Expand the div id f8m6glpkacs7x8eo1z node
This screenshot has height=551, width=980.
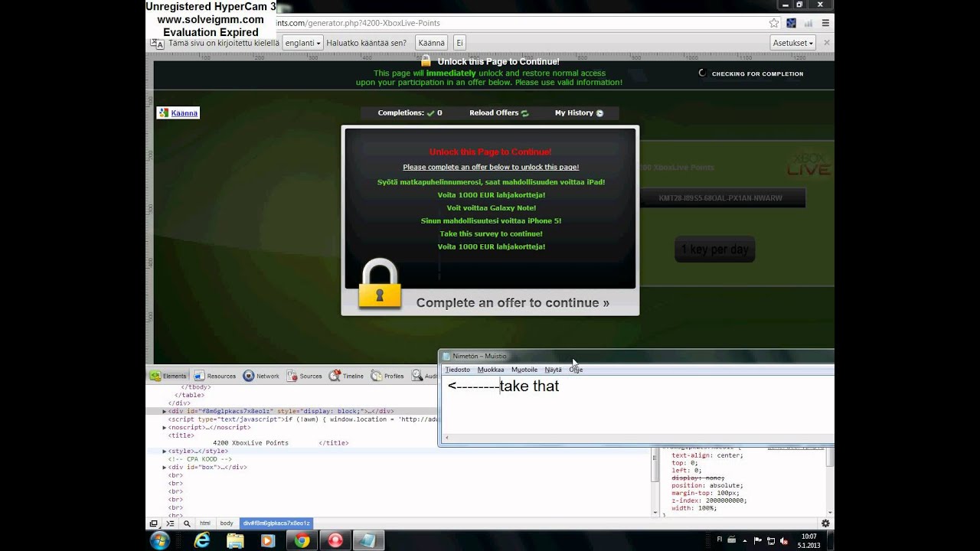pos(164,411)
